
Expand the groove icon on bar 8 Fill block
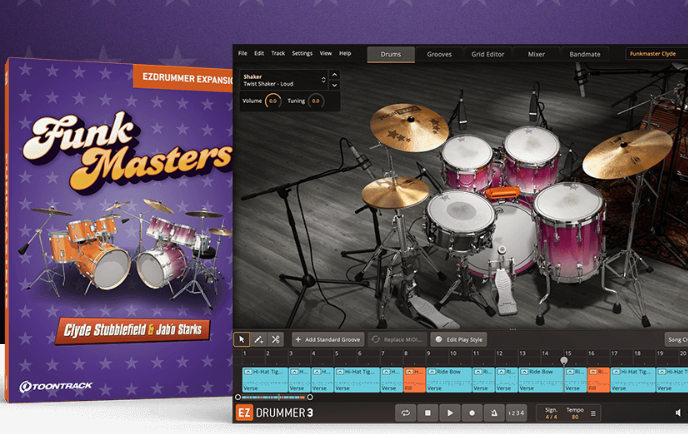(409, 372)
